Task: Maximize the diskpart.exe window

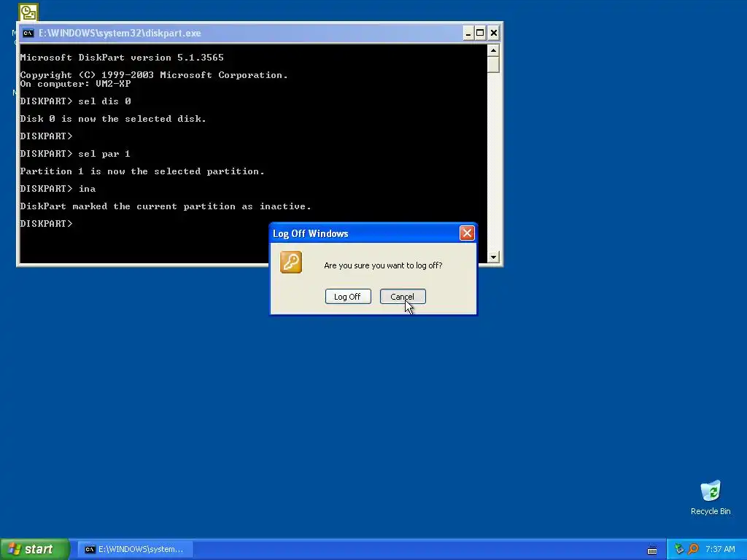Action: pyautogui.click(x=480, y=33)
